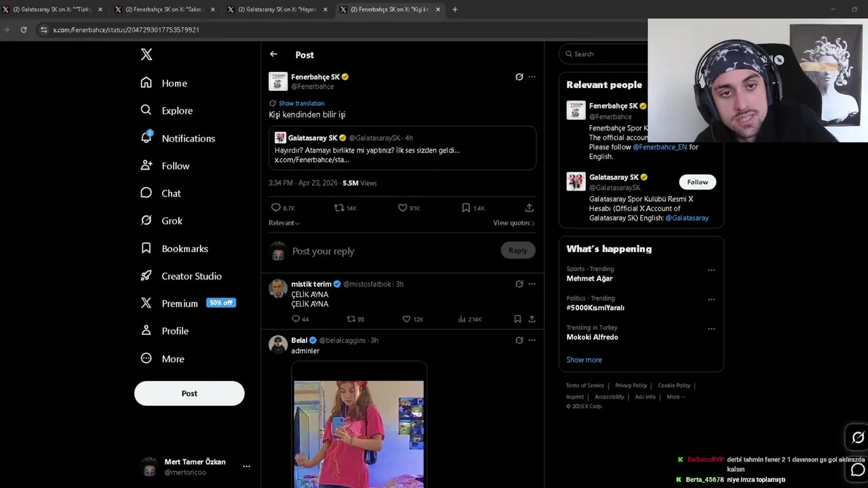
Task: Click repost icon with 14K count
Action: pyautogui.click(x=339, y=208)
